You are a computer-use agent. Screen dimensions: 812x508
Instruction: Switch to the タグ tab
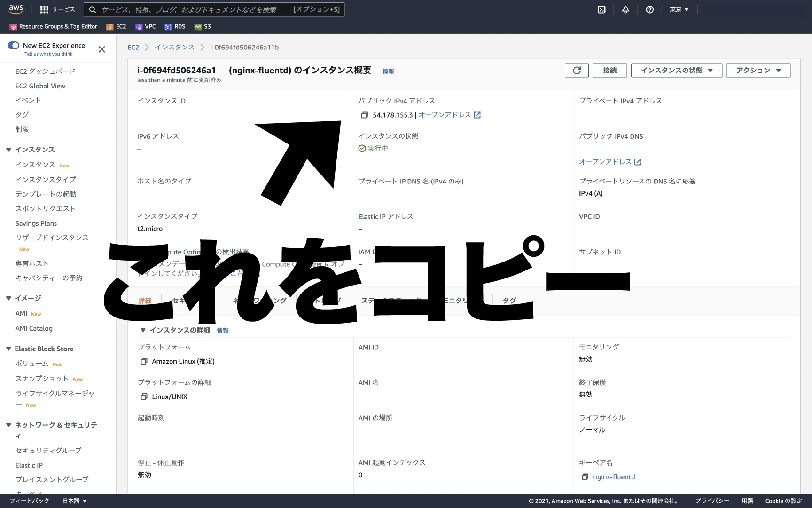point(509,301)
